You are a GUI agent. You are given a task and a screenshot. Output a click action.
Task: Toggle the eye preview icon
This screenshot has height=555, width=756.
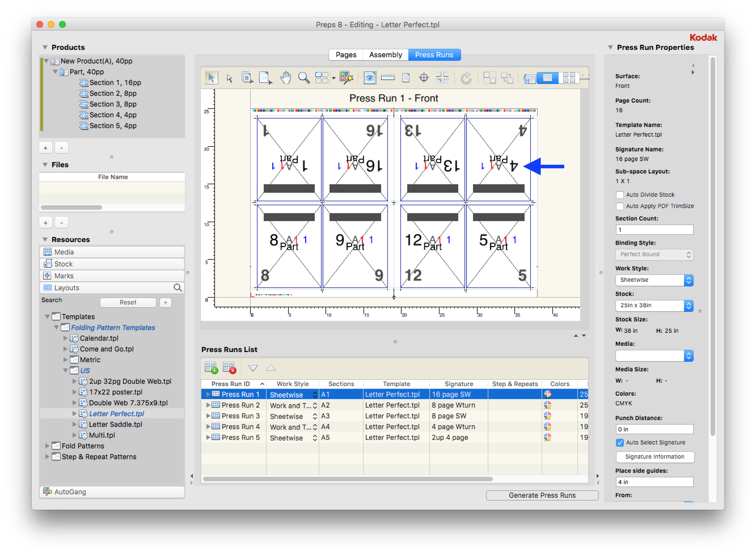[x=369, y=78]
